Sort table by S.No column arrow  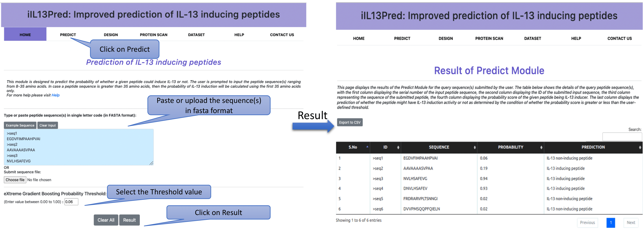[x=367, y=147]
